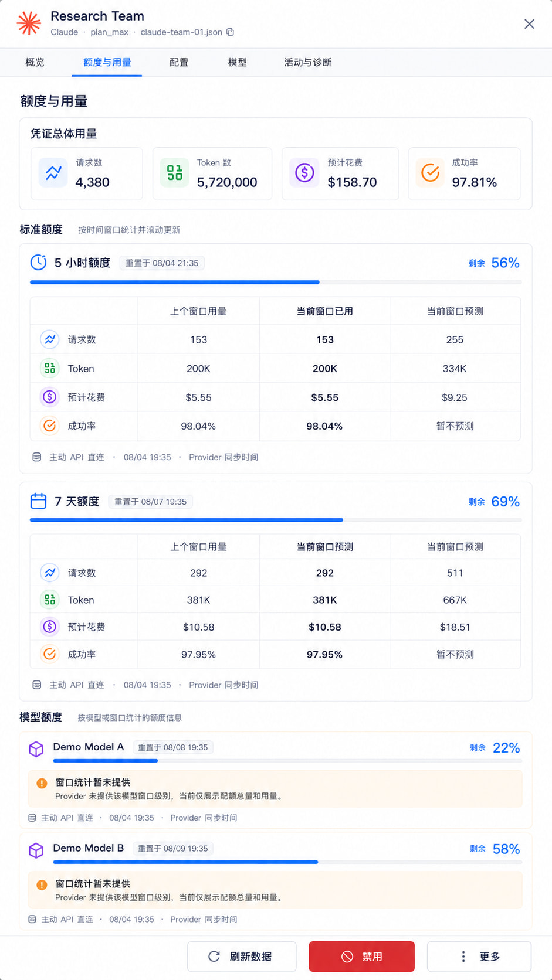Click the Claude starburst logo
The height and width of the screenshot is (980, 552).
tap(29, 23)
